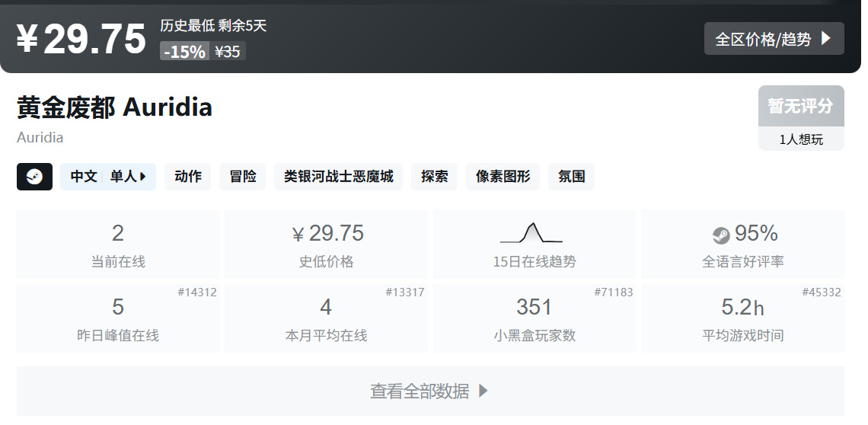Click the rank #13317 label
Screen dimensions: 868x425
coord(405,292)
